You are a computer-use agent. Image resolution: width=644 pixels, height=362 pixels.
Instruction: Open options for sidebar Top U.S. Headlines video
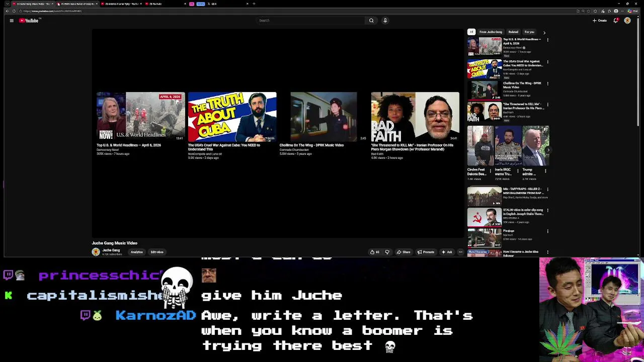547,40
